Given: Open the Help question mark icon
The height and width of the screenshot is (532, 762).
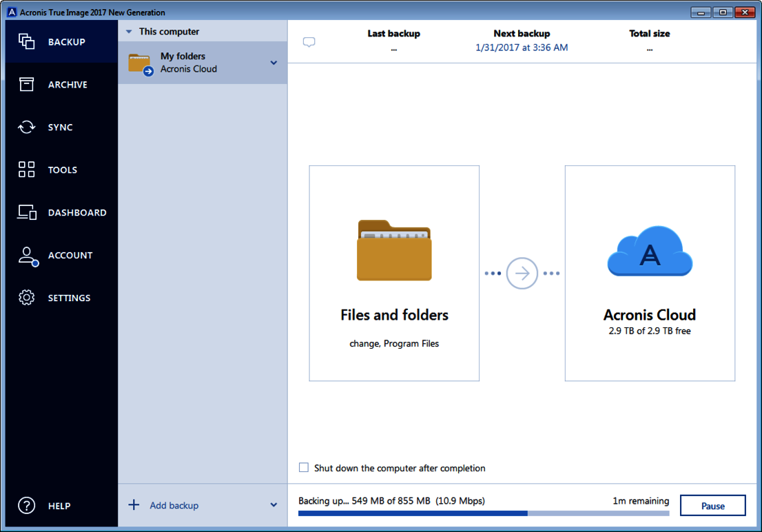Looking at the screenshot, I should coord(27,506).
